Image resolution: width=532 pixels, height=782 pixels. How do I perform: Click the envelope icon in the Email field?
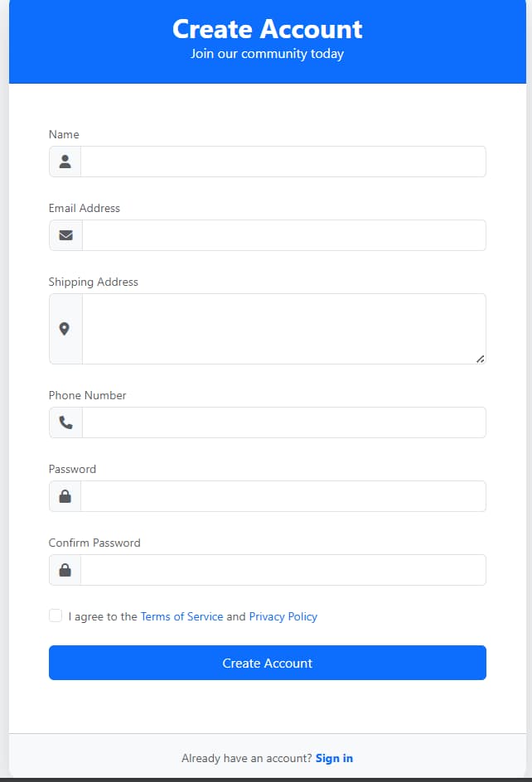(65, 234)
